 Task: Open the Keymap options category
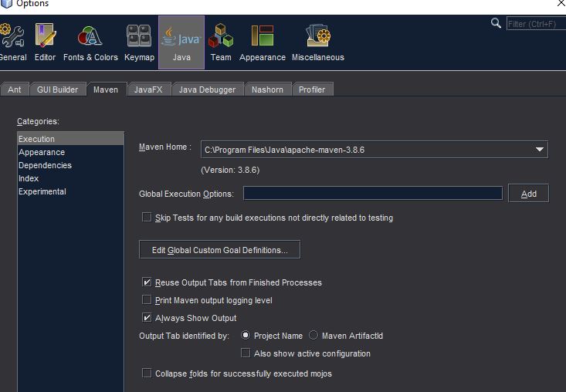coord(139,42)
